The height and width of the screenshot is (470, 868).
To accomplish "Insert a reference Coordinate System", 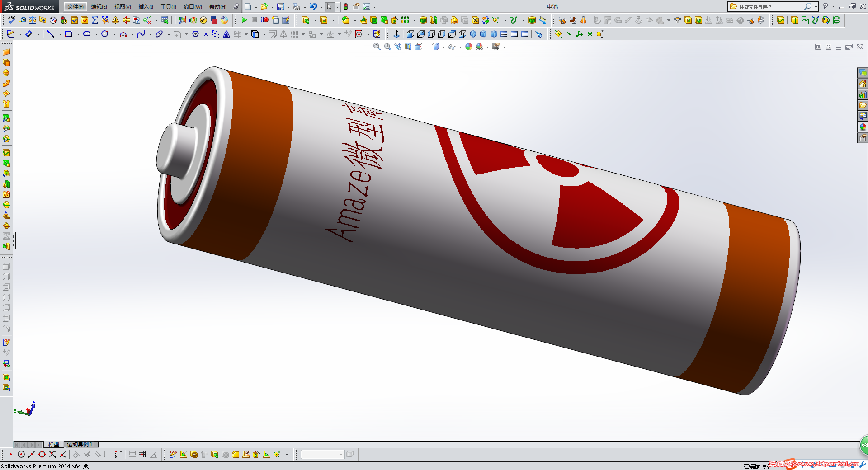I will click(x=580, y=34).
